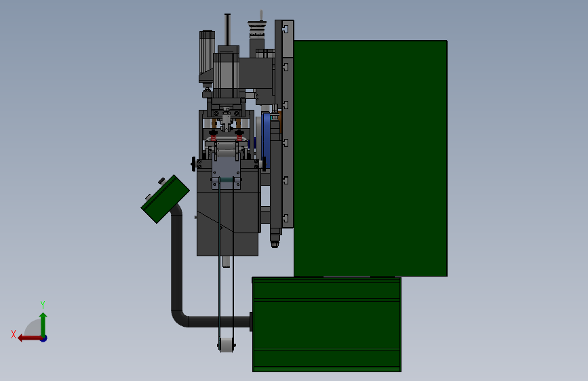Select the belt roller at the bottom
588x381 pixels.
(x=226, y=345)
